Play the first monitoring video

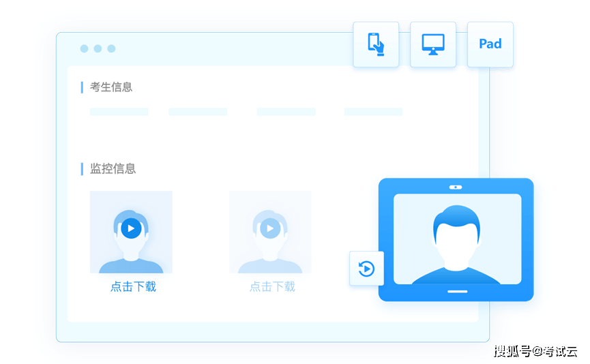point(131,228)
